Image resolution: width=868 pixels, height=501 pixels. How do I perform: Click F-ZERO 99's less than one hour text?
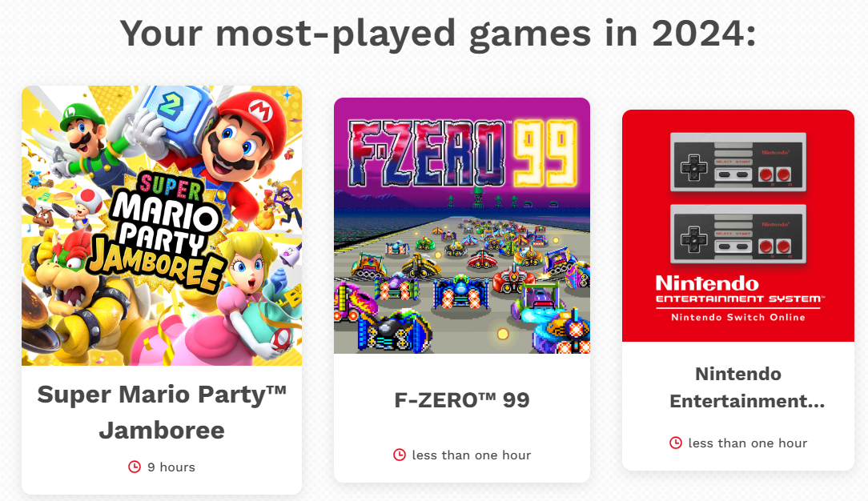tap(471, 455)
